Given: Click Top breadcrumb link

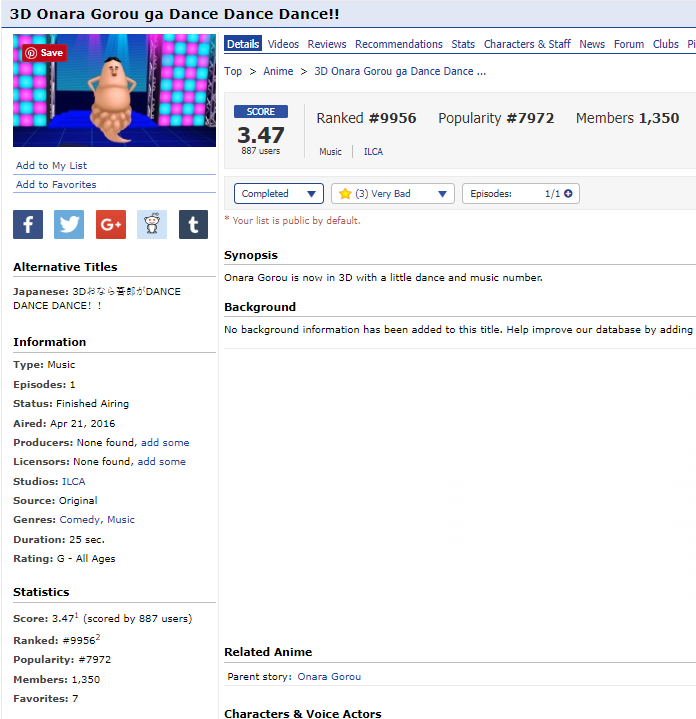Looking at the screenshot, I should 233,72.
